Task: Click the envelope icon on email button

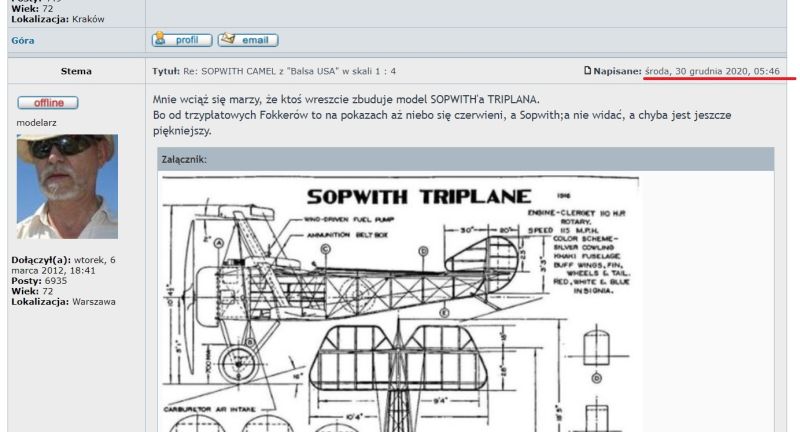Action: [x=228, y=38]
